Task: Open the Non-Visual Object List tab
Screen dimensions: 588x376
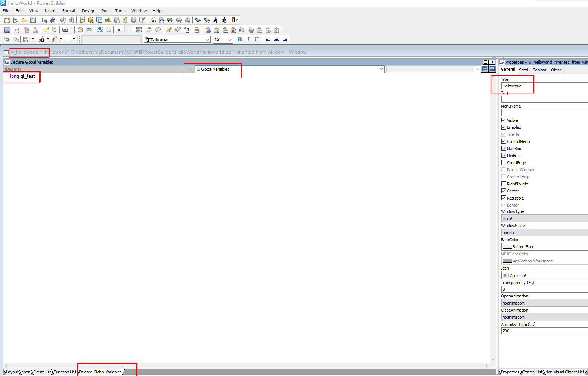Action: [x=565, y=372]
